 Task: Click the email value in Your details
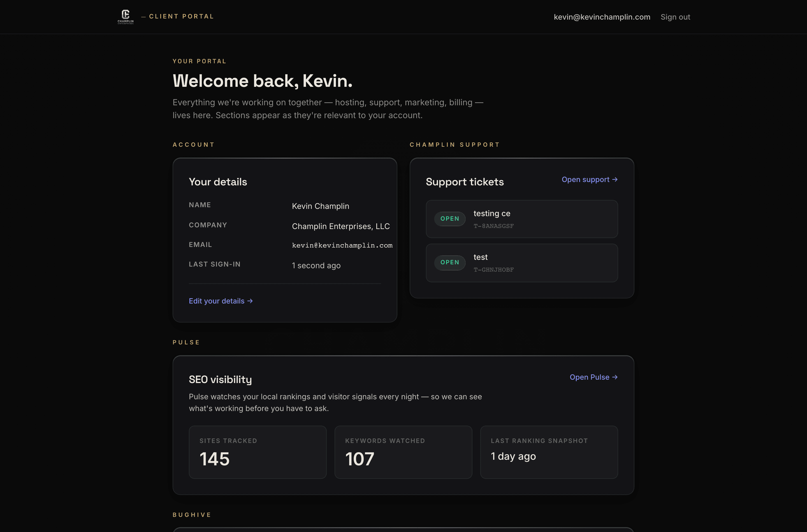[342, 245]
